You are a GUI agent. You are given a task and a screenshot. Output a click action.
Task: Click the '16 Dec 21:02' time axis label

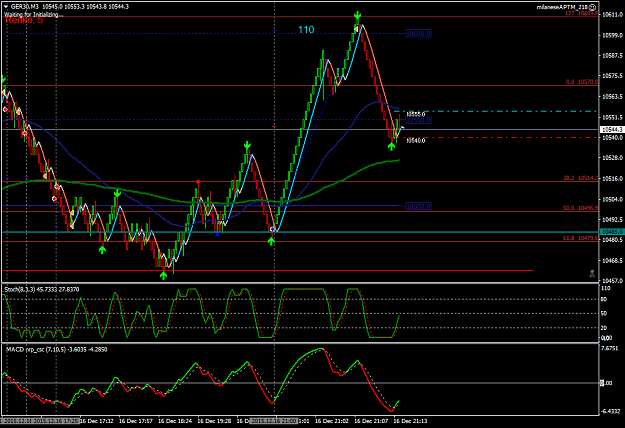point(332,421)
